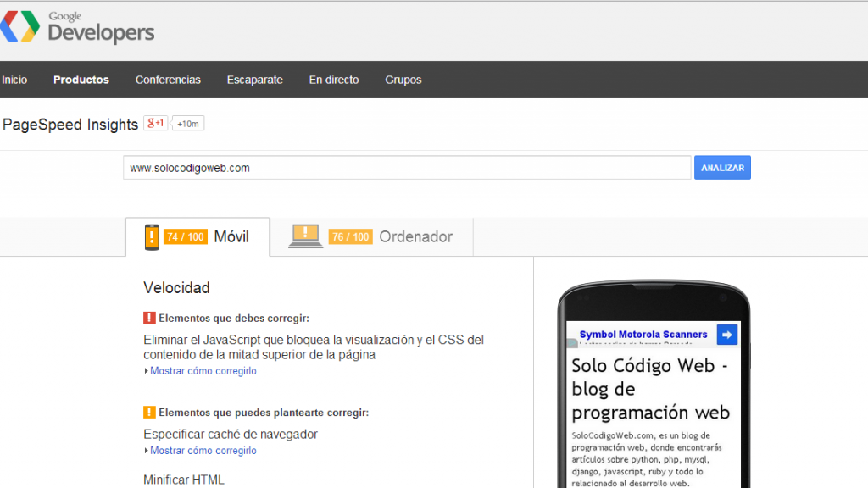Click the Google +1 button
Screen dimensions: 868x488
(156, 123)
